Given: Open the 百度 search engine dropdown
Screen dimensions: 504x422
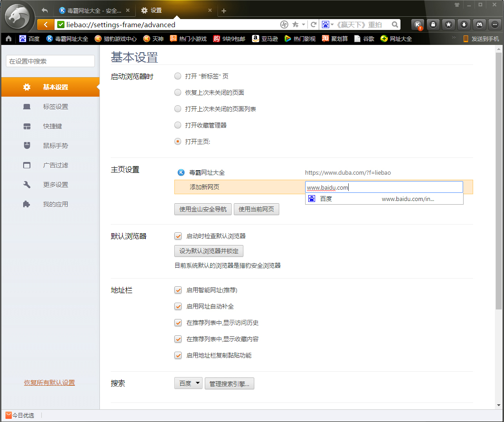Looking at the screenshot, I should pyautogui.click(x=188, y=383).
